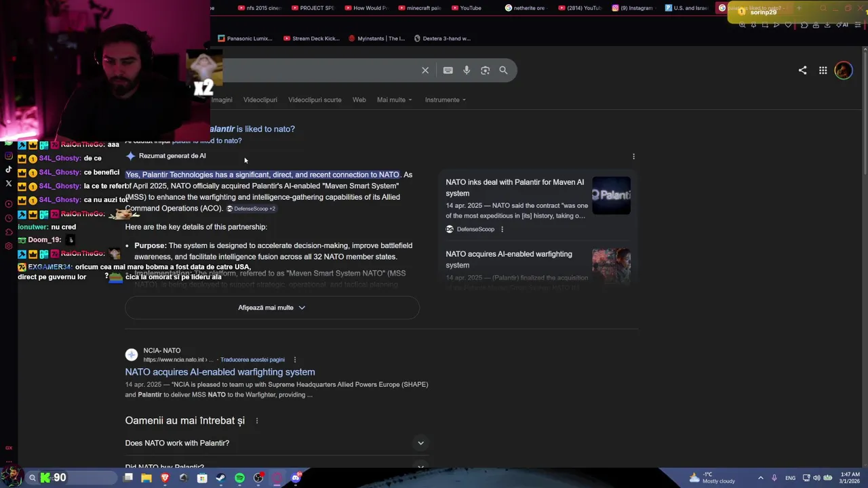Viewport: 868px width, 488px height.
Task: Show hidden system tray icons
Action: pos(760,478)
